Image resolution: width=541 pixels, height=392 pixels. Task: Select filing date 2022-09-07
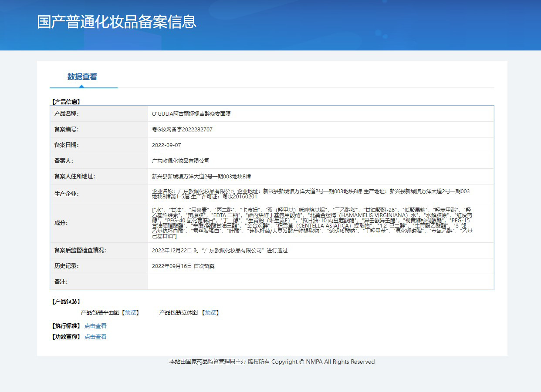click(166, 145)
